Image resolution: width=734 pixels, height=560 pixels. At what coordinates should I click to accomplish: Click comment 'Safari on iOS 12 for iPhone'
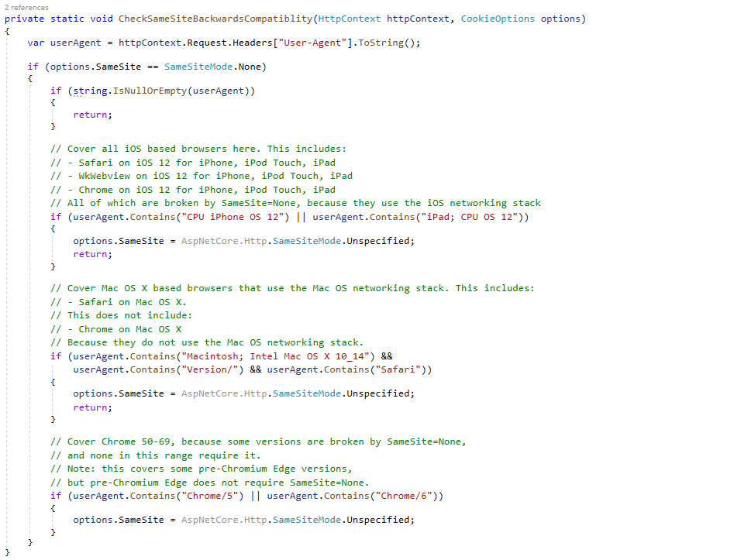tap(193, 163)
